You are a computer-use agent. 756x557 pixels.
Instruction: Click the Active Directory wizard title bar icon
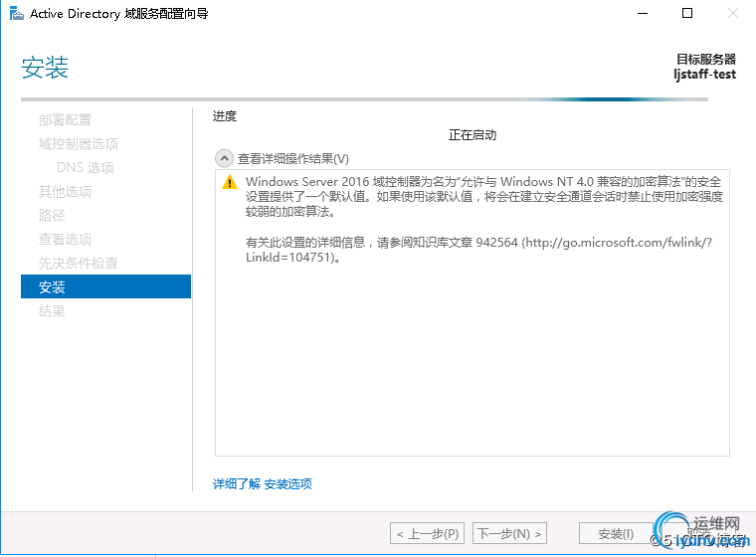point(16,14)
